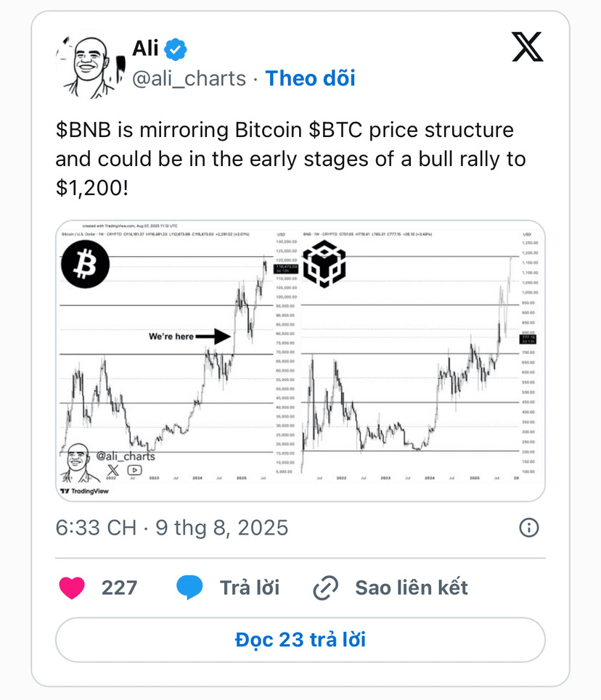Image resolution: width=601 pixels, height=700 pixels.
Task: Click the Bitcoin logo in chart
Action: point(85,264)
